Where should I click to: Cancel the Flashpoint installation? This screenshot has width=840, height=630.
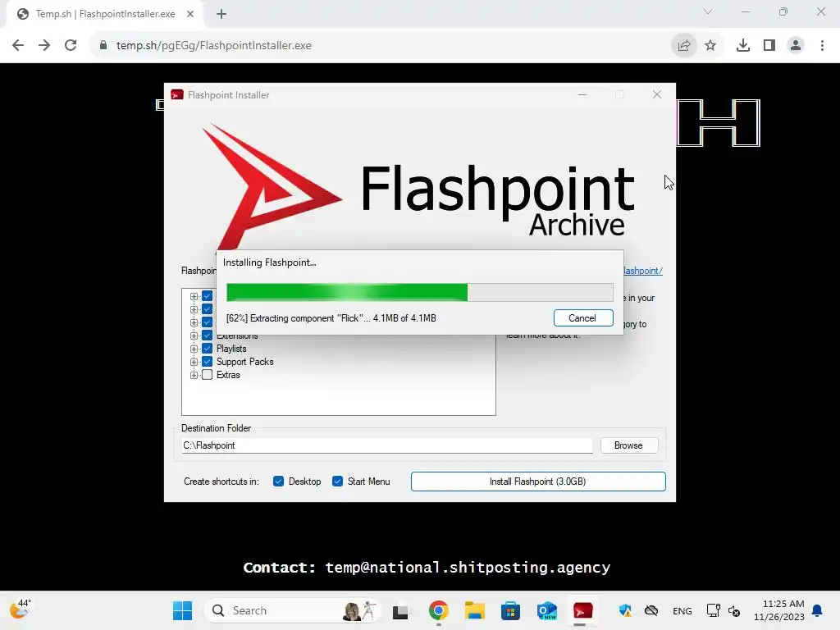pyautogui.click(x=583, y=318)
